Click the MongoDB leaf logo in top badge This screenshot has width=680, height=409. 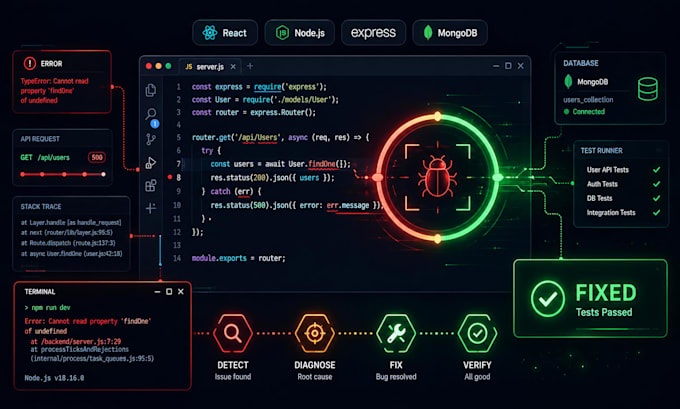pos(428,33)
